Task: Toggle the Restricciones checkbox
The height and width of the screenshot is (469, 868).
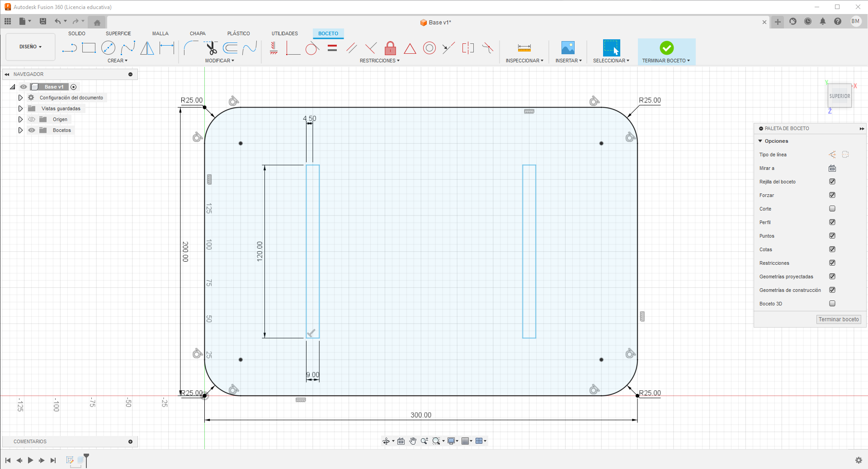Action: [x=832, y=263]
